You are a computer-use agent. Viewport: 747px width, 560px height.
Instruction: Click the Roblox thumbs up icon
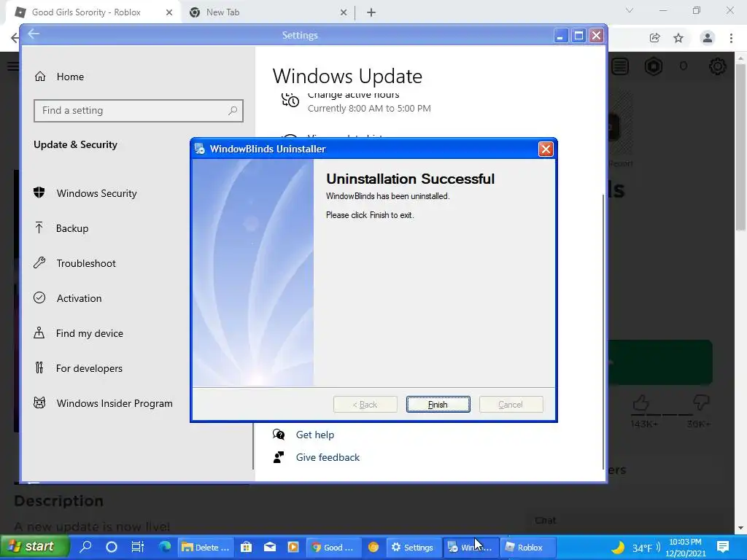point(640,403)
